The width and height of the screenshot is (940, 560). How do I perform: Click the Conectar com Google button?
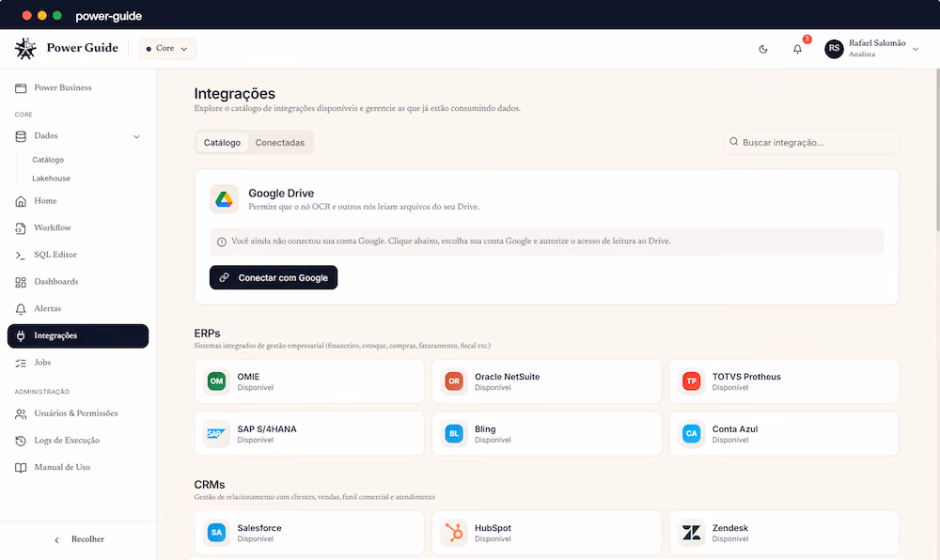tap(274, 277)
